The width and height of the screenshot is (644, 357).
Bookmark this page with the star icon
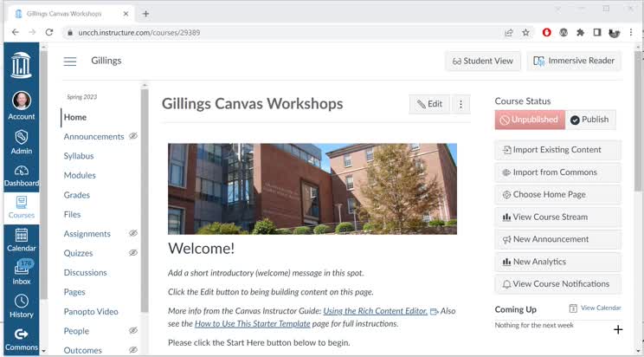[525, 32]
